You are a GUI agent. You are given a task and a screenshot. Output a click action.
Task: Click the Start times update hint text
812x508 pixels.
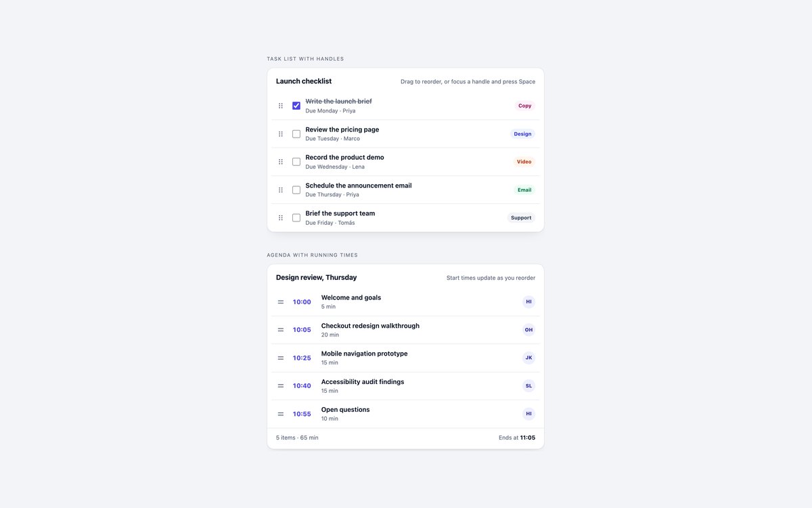[491, 278]
